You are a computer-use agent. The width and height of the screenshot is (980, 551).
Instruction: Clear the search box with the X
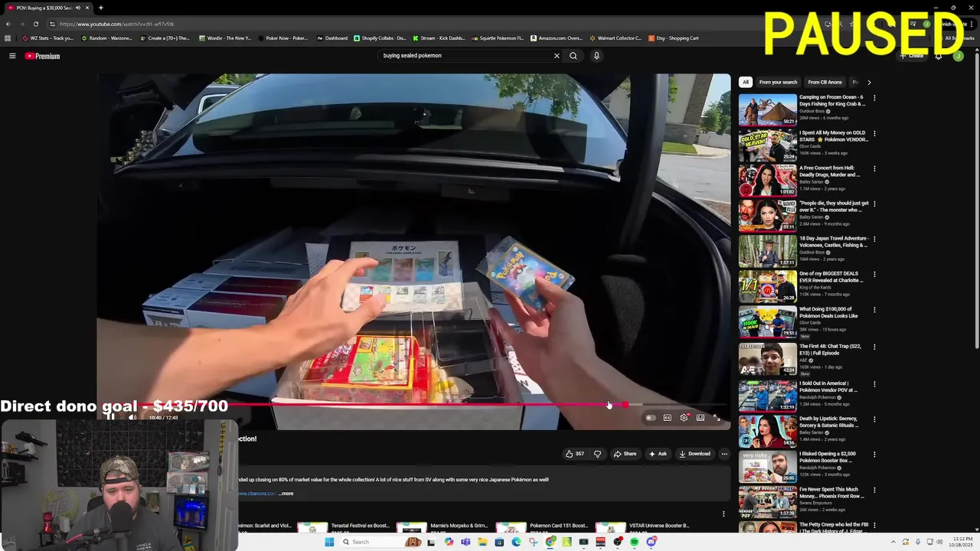(x=557, y=56)
